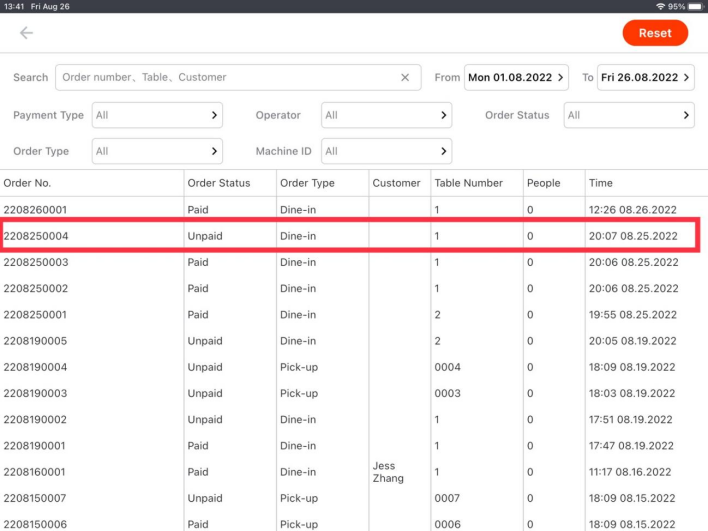Open the Order Status filter
Screen dimensions: 708x531
tap(629, 115)
